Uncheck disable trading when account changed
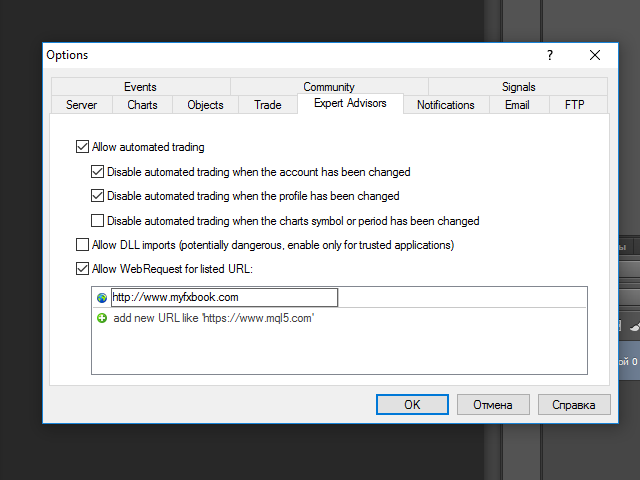 click(x=98, y=172)
